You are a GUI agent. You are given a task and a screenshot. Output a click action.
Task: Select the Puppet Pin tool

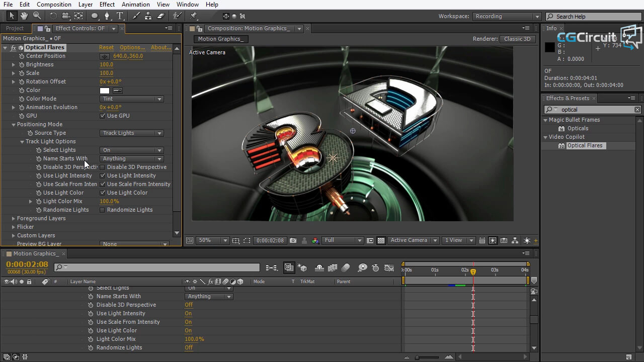(194, 16)
